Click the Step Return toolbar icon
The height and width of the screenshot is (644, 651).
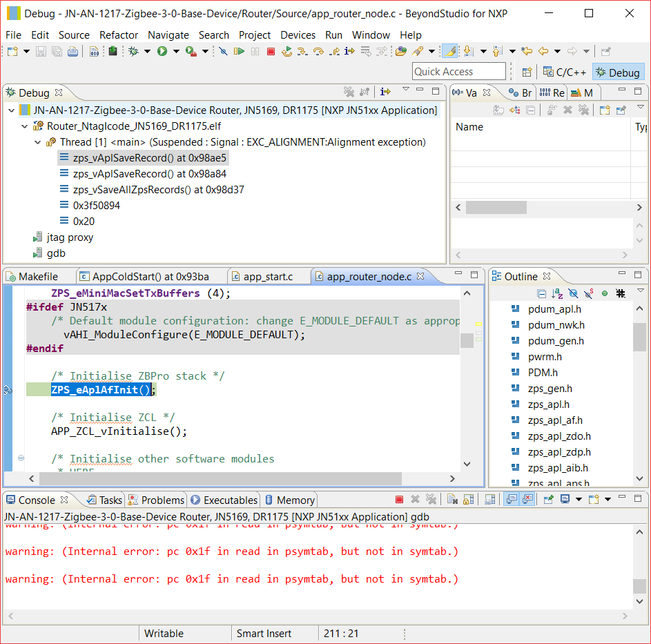[334, 52]
